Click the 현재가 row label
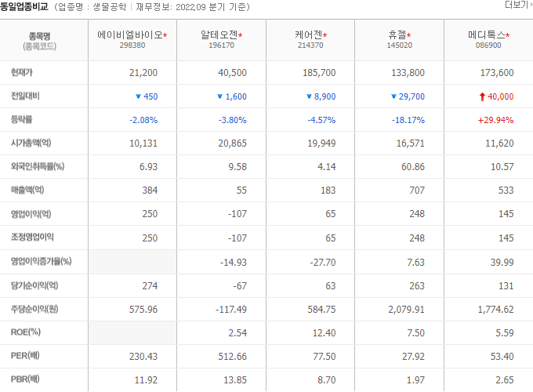 pos(22,72)
